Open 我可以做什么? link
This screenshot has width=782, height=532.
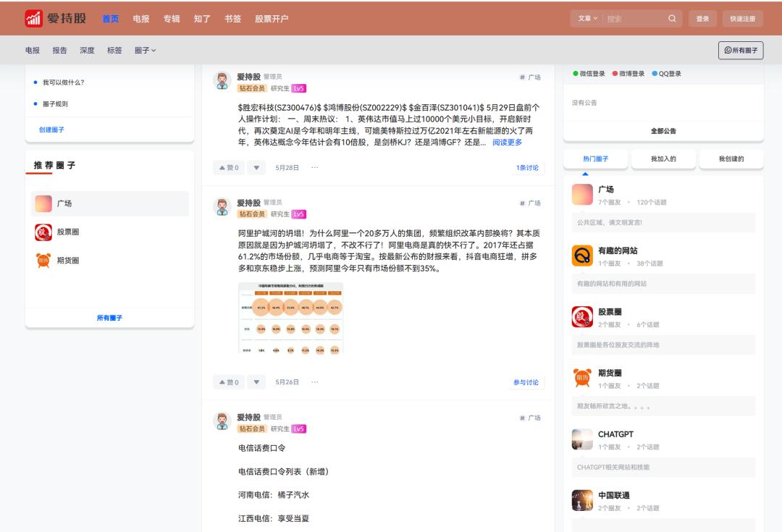click(63, 83)
